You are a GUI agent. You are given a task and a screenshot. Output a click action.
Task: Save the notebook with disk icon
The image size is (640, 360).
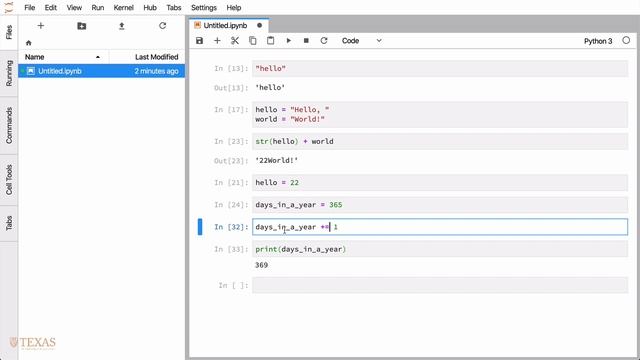pyautogui.click(x=200, y=41)
